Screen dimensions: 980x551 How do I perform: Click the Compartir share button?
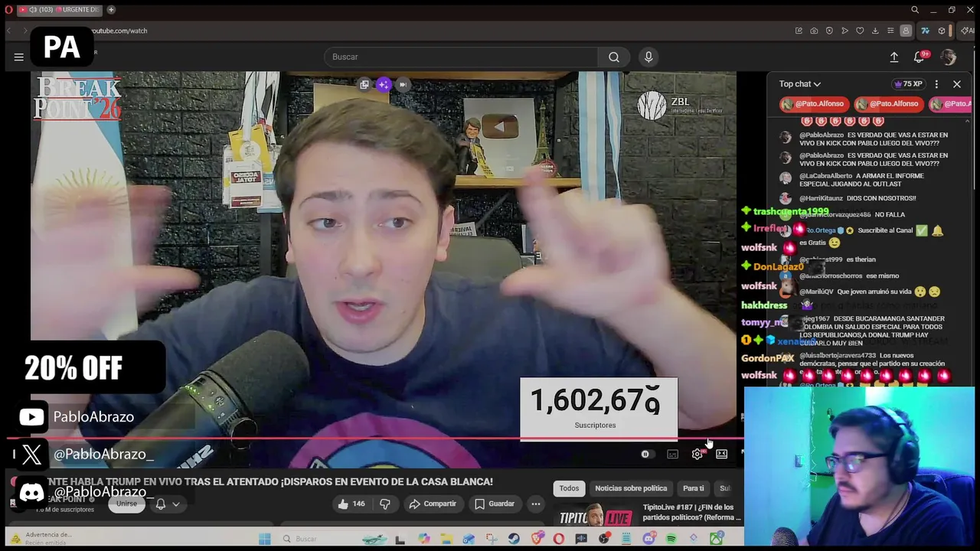(433, 504)
